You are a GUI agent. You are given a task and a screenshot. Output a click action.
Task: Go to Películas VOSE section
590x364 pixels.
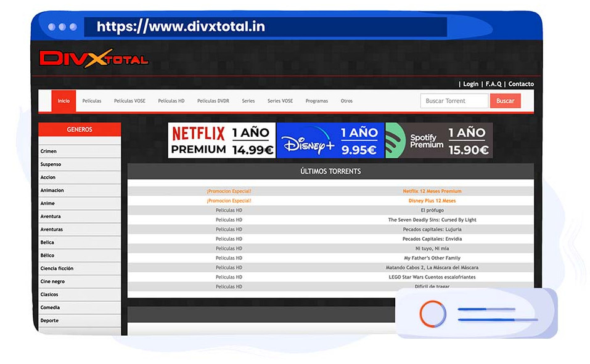(129, 101)
